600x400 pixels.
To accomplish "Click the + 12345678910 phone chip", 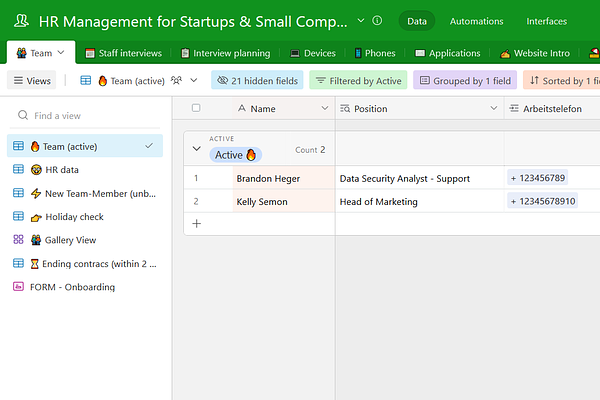I will 543,201.
